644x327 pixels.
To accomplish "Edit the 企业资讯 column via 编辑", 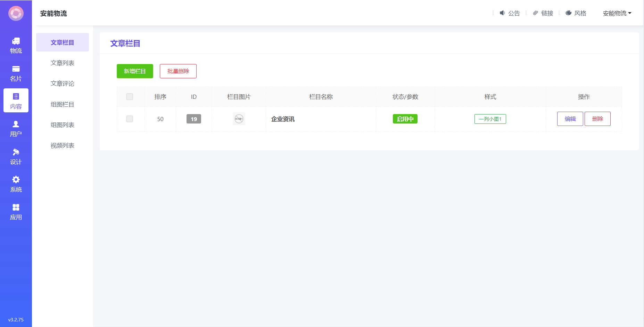I will click(x=570, y=119).
